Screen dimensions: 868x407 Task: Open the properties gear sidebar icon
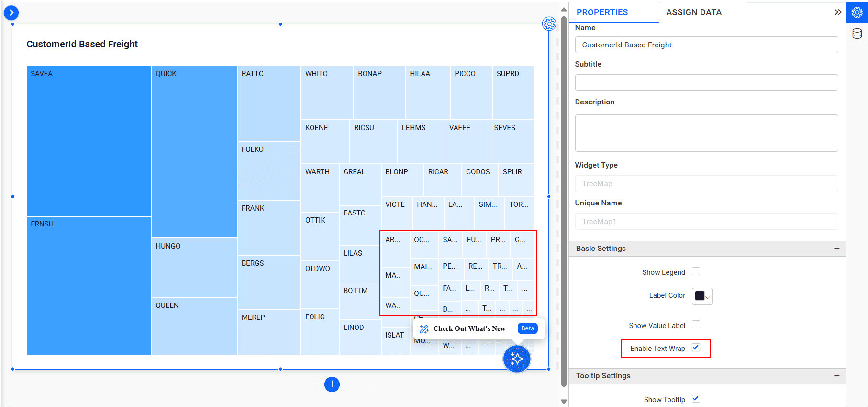coord(857,12)
